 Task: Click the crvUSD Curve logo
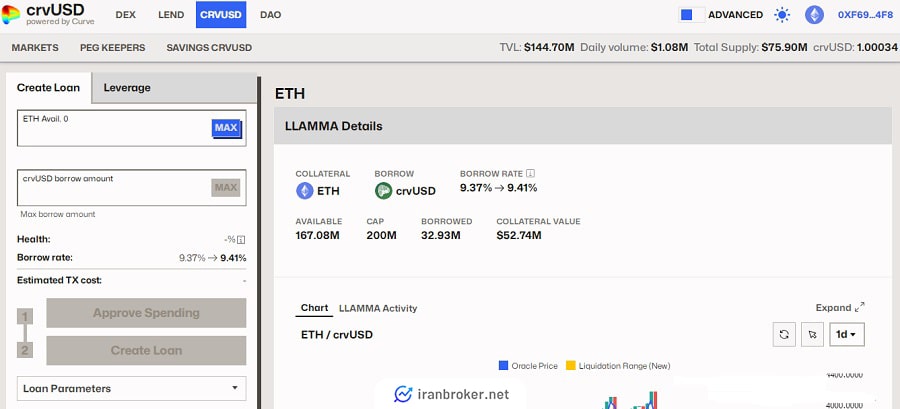click(11, 14)
